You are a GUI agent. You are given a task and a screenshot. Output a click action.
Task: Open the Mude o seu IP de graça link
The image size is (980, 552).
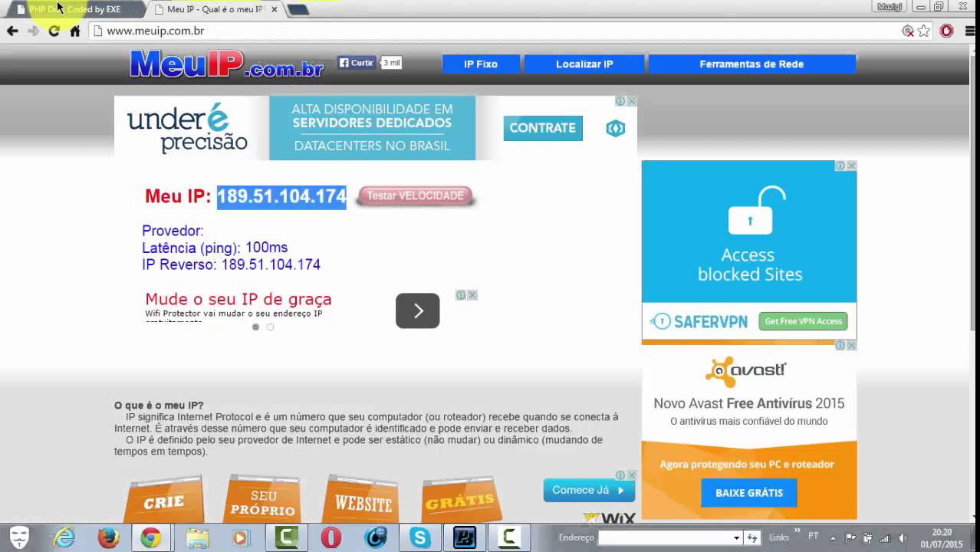[238, 299]
